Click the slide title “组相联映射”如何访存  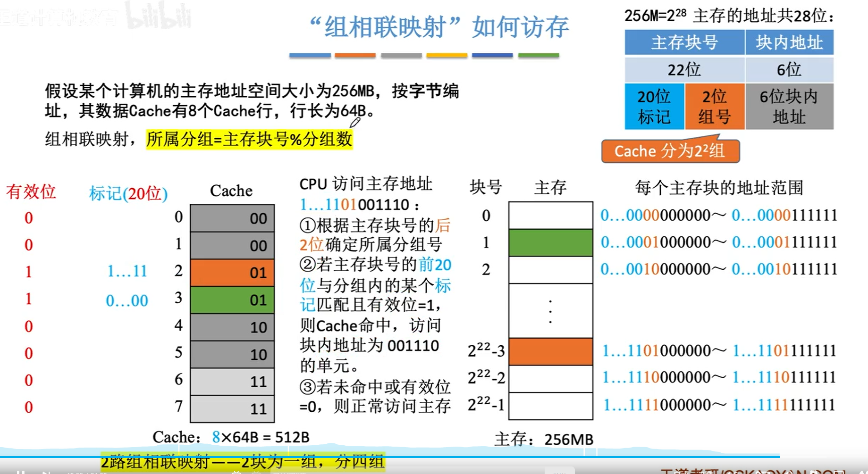[x=438, y=27]
